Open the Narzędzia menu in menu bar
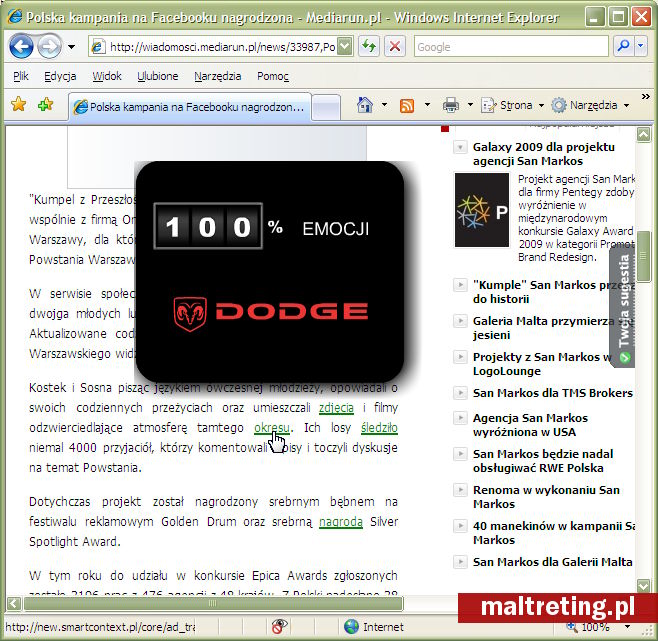The height and width of the screenshot is (641, 658). click(217, 76)
